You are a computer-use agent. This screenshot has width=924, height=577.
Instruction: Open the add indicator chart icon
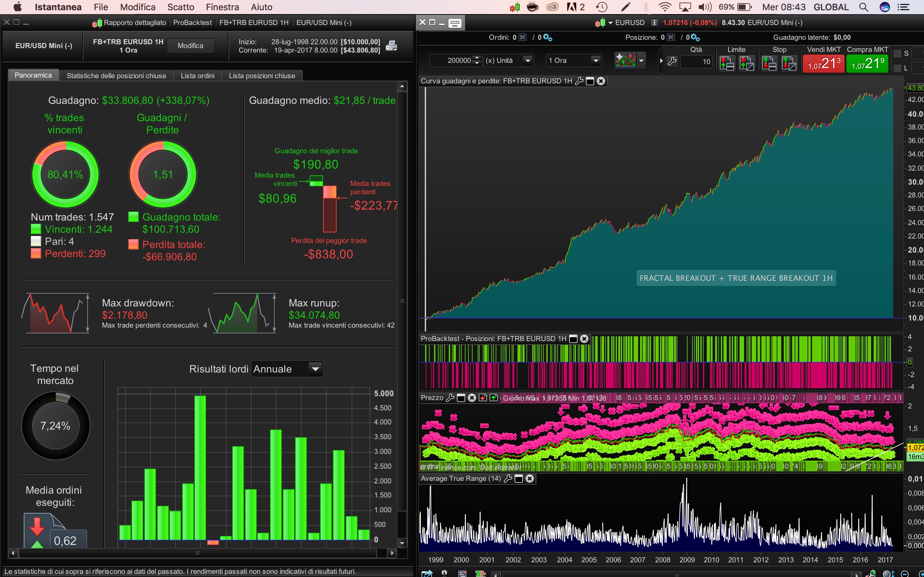(x=625, y=60)
